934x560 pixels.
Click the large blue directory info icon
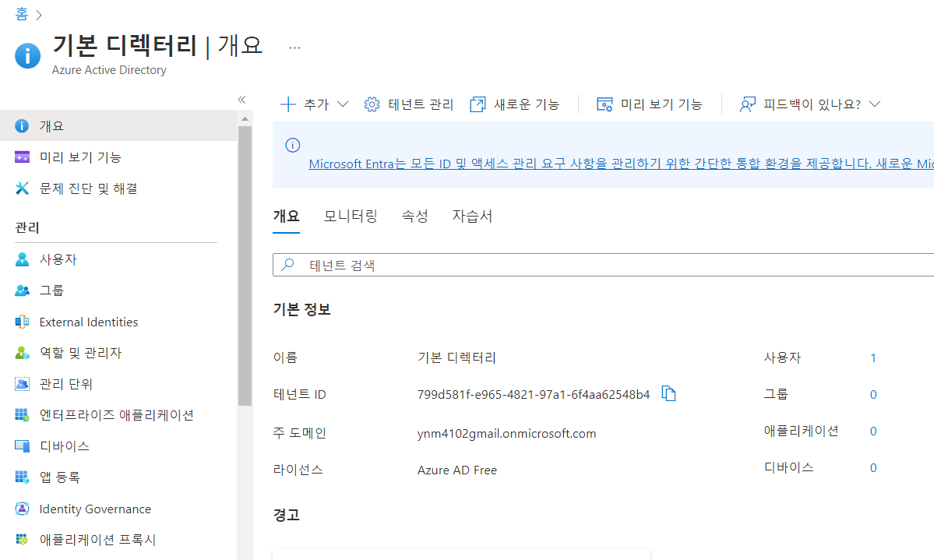tap(27, 56)
